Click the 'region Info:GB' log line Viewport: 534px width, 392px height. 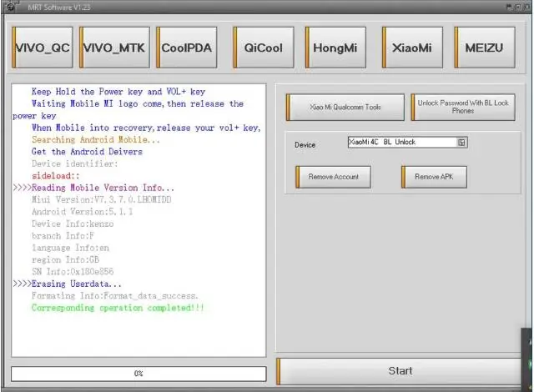[x=65, y=259]
